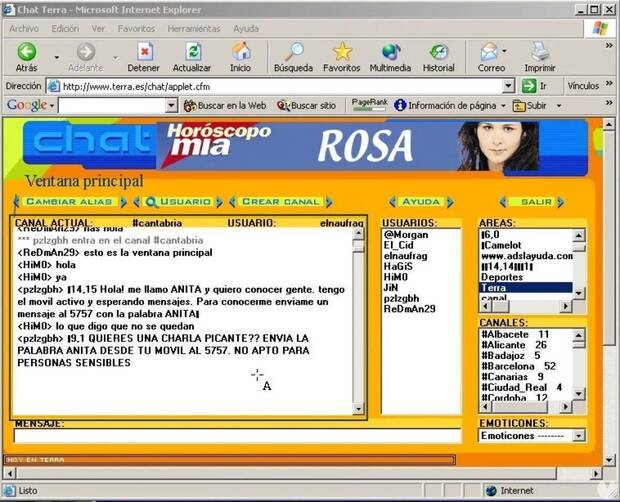The height and width of the screenshot is (502, 620).
Task: Click the Imprimir printer icon
Action: (x=539, y=52)
